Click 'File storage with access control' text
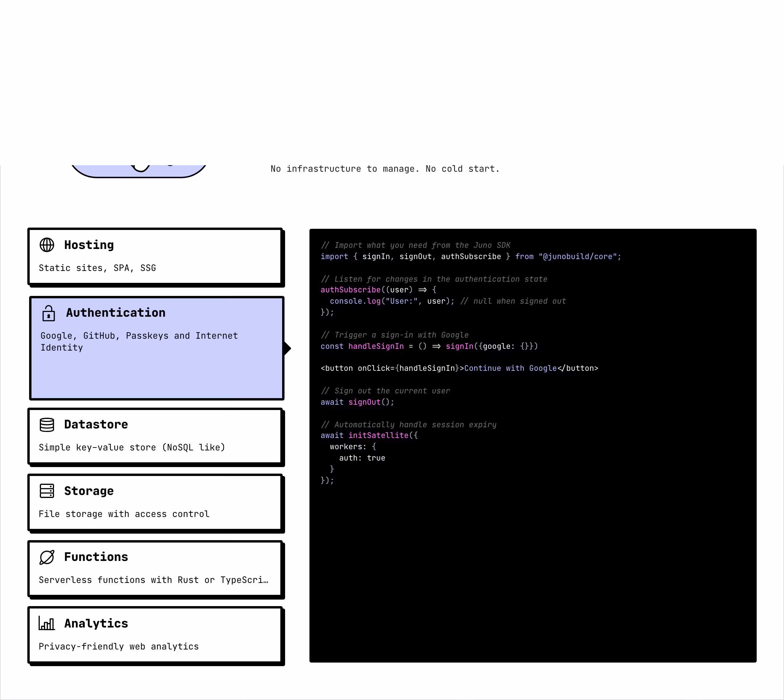The image size is (784, 700). pos(124,514)
